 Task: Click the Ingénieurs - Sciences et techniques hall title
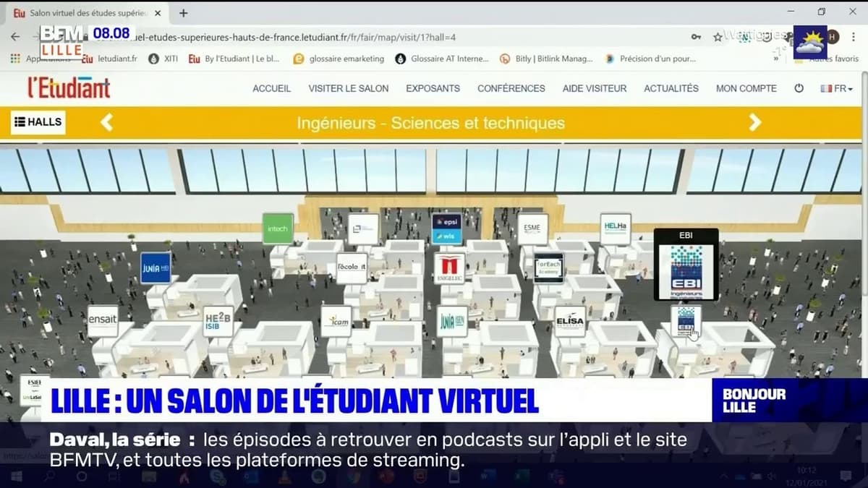(431, 123)
